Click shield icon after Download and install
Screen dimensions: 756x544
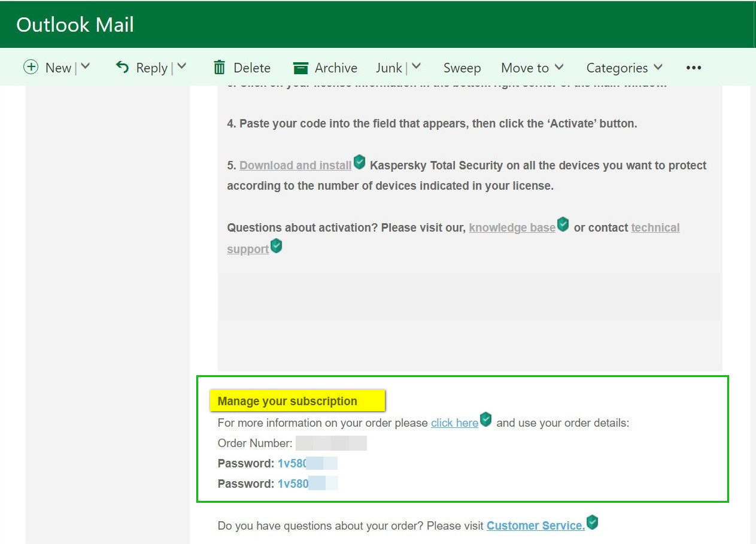tap(359, 162)
